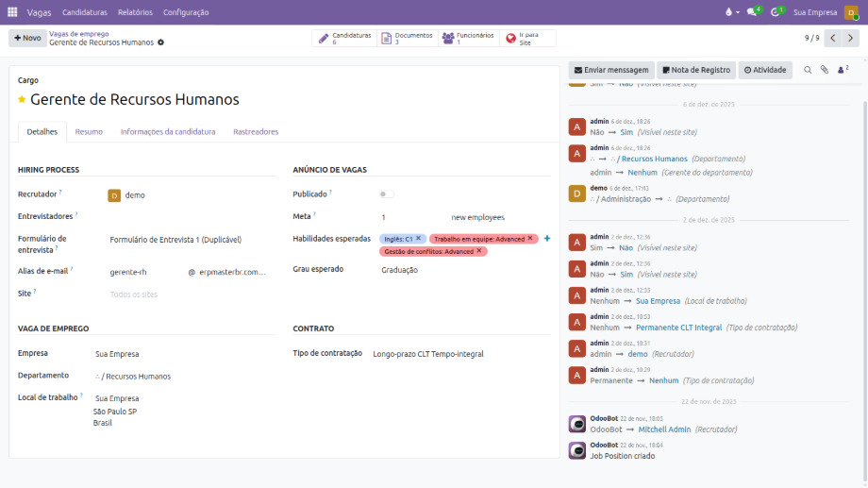
Task: Open the Relatórios menu
Action: pos(135,12)
